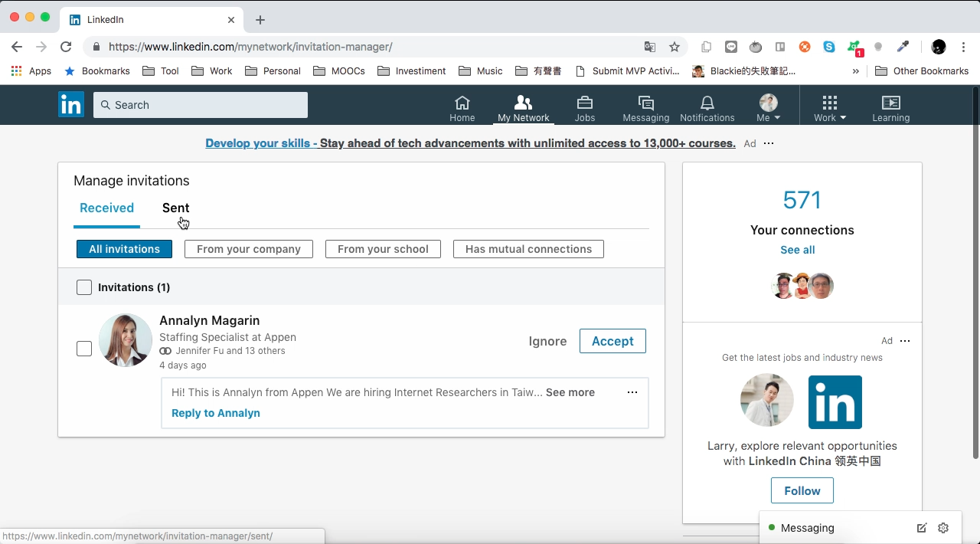The height and width of the screenshot is (544, 980).
Task: Click the browser address bar URL
Action: click(x=250, y=47)
